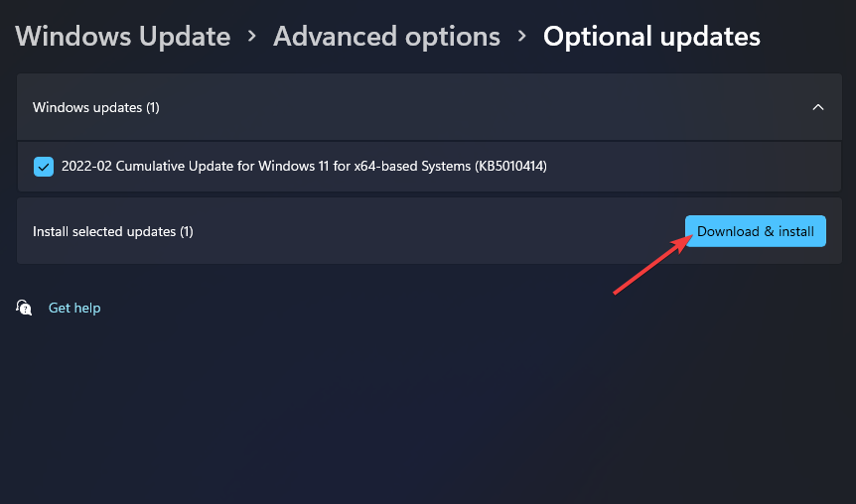Click the Get help headset icon

click(24, 308)
